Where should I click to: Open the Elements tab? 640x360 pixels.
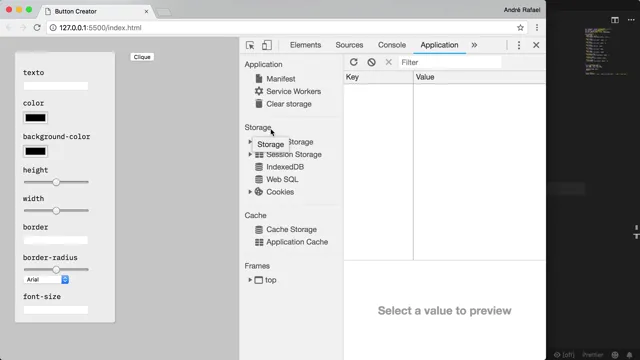(x=305, y=45)
